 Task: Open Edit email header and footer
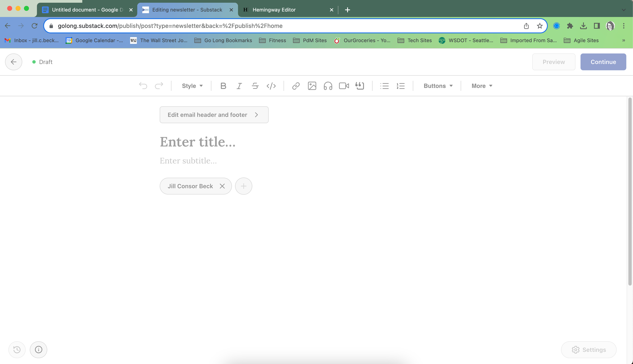pos(214,115)
